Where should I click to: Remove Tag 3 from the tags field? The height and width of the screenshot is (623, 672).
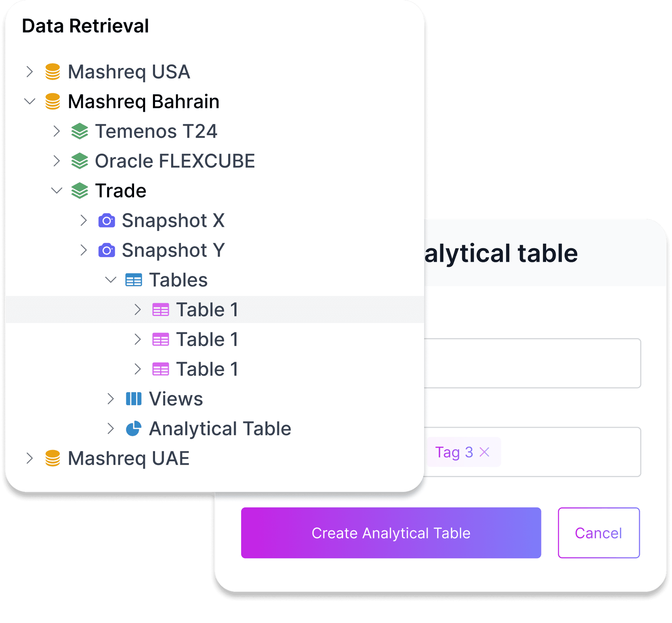pos(484,452)
